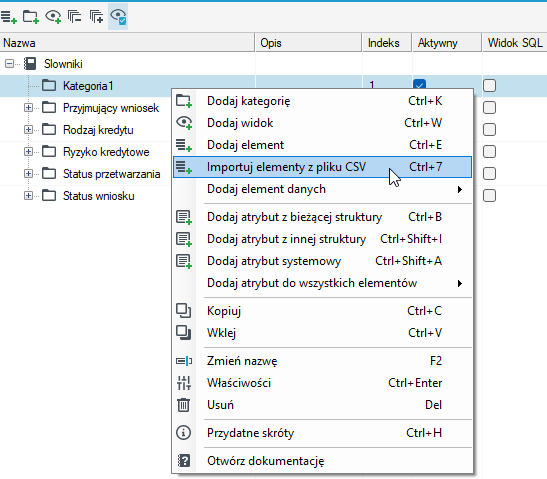Click the icon beside Dodaj atrybut systemowy

[x=184, y=261]
